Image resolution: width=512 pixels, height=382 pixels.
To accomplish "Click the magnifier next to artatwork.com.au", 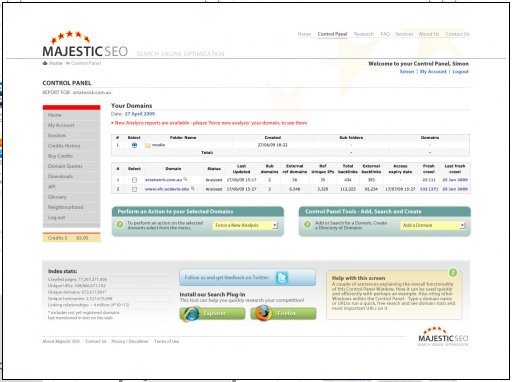I will pos(185,179).
